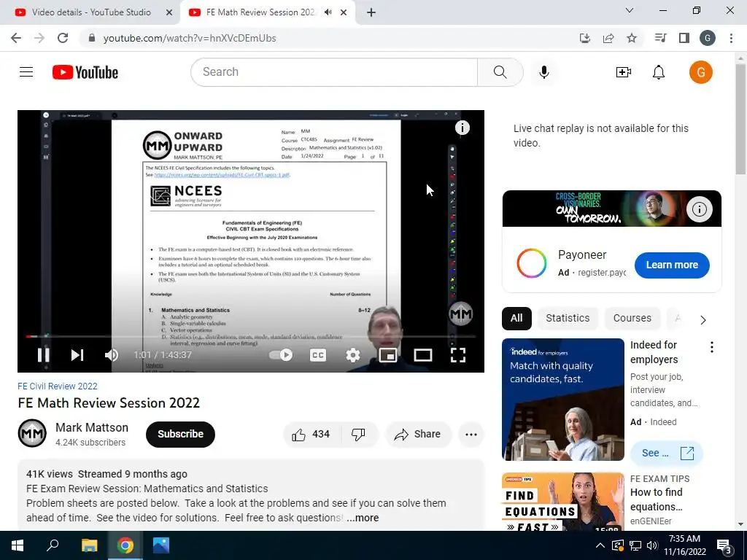The width and height of the screenshot is (747, 560).
Task: Open Mark Matton channel avatar
Action: click(32, 433)
